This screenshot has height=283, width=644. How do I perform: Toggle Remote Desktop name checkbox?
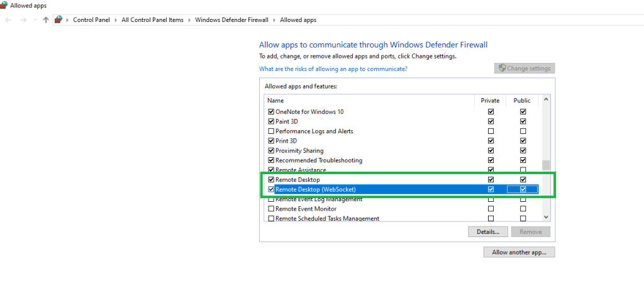(x=271, y=179)
